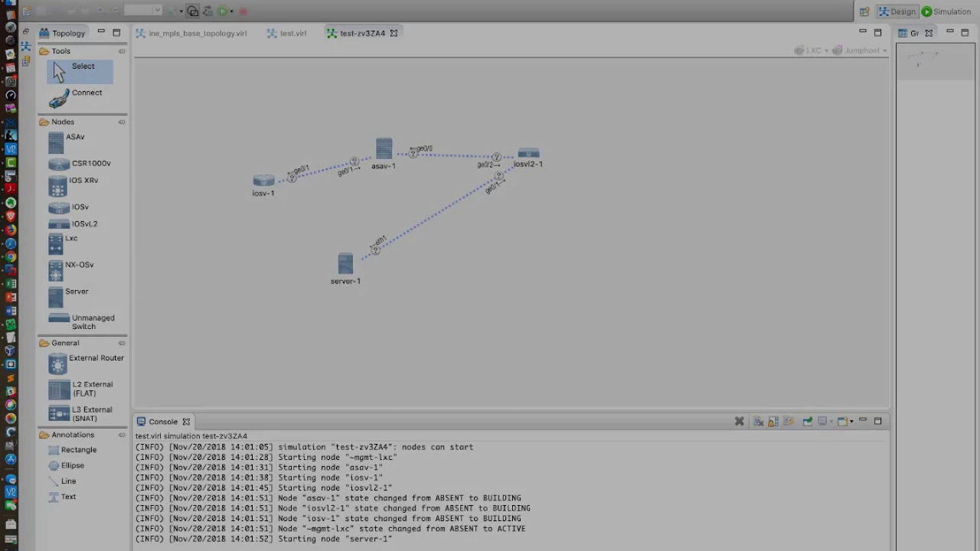Collapse the Nodes palette group
Screen dimensions: 980x551
coord(122,122)
